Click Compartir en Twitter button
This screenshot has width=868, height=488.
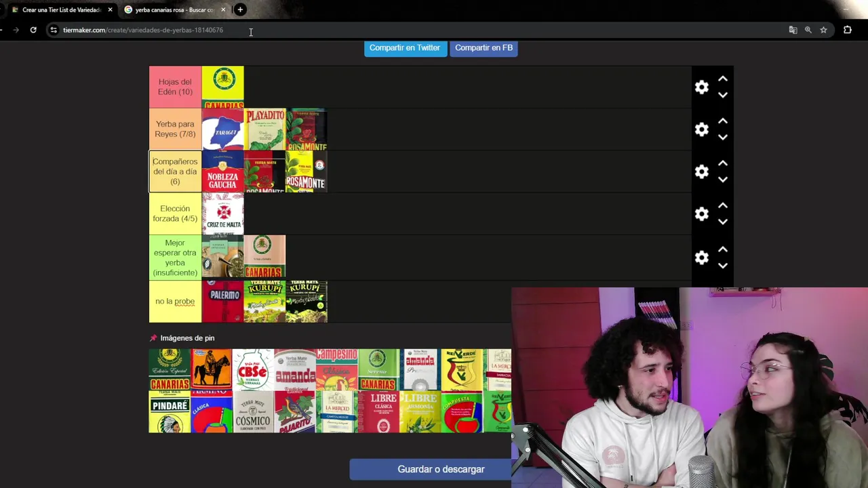(x=405, y=48)
